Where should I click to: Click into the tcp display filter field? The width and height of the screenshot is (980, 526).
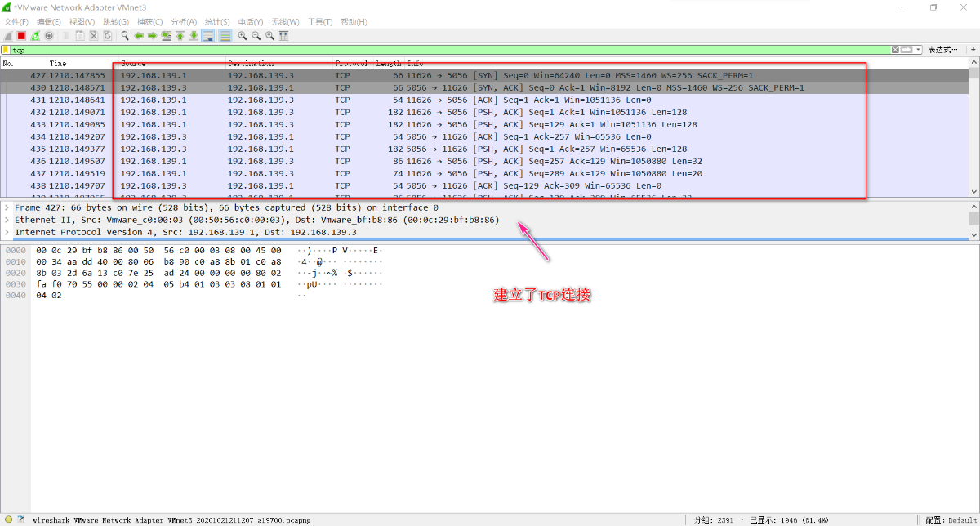point(450,50)
